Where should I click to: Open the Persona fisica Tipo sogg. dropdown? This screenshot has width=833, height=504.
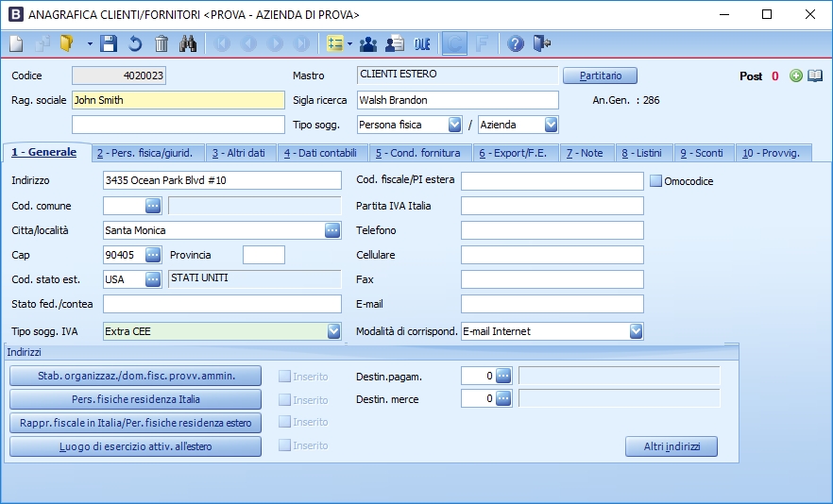pos(455,125)
